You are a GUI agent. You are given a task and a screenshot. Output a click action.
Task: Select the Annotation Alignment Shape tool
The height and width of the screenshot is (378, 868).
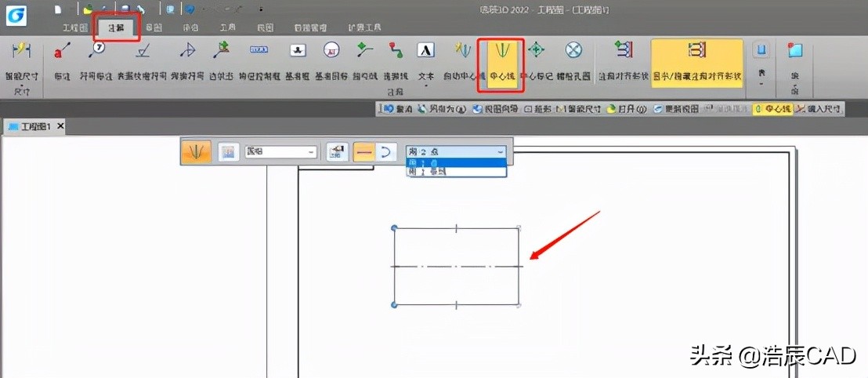pyautogui.click(x=624, y=62)
